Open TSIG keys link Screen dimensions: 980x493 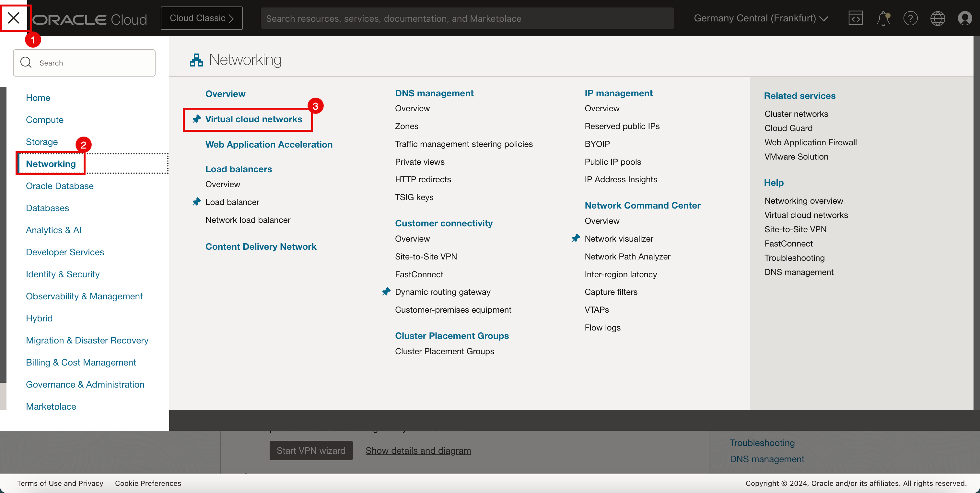click(x=414, y=197)
